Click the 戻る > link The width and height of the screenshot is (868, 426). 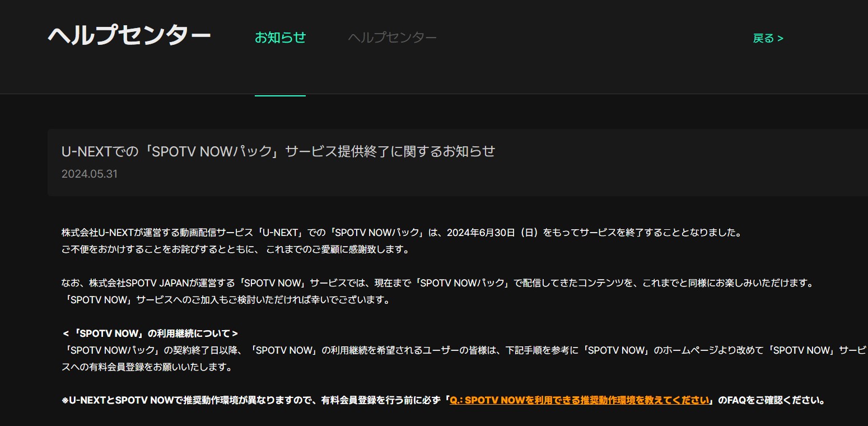pyautogui.click(x=768, y=38)
